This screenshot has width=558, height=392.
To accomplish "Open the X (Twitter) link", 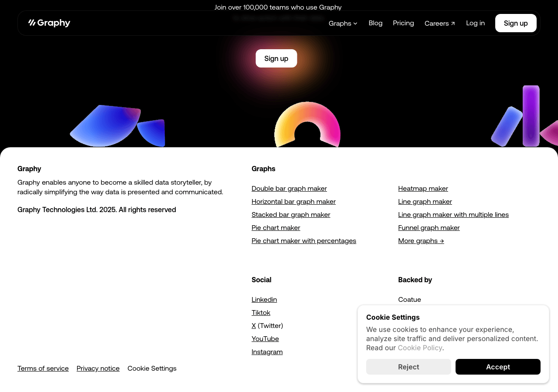I will (254, 325).
